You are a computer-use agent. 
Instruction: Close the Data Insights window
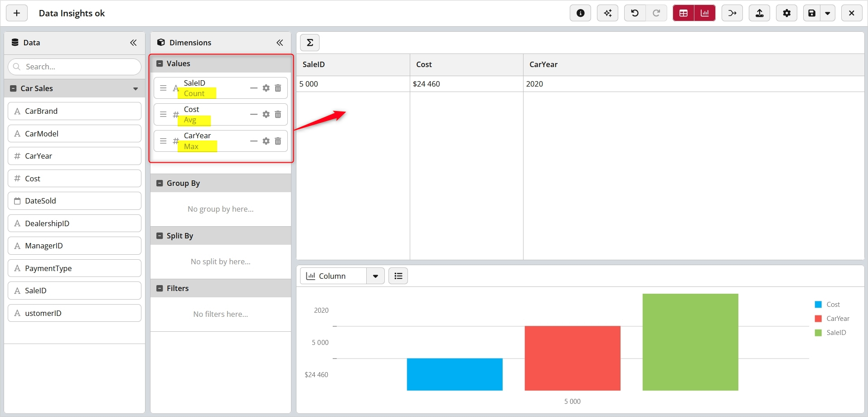[x=852, y=13]
